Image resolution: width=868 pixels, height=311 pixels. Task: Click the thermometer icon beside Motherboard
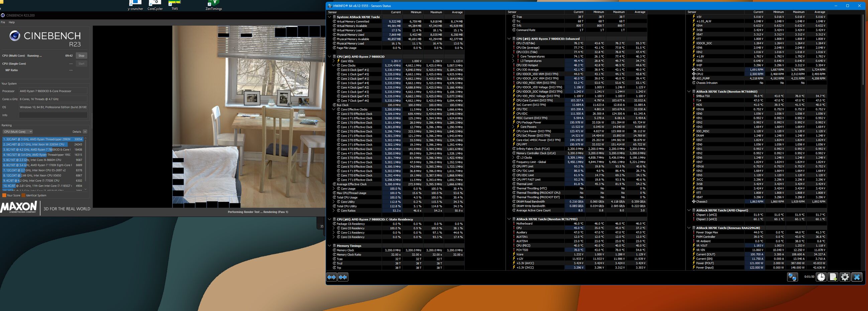[x=514, y=224]
